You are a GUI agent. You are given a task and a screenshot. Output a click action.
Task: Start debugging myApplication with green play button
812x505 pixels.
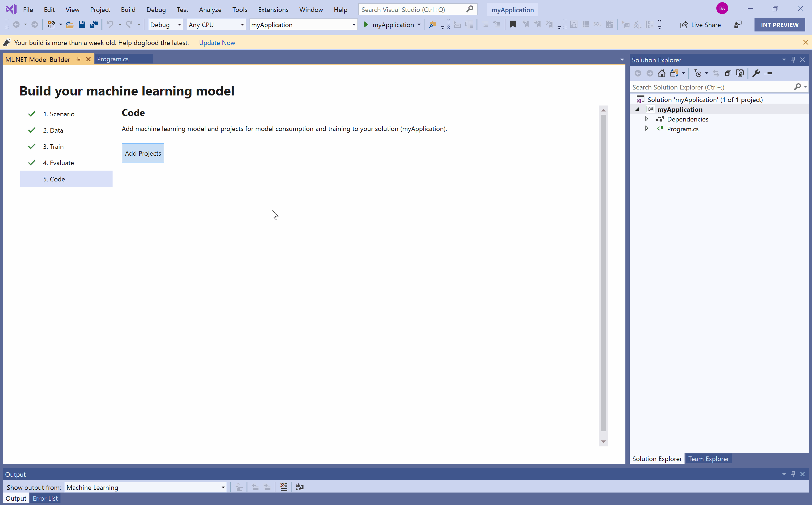tap(366, 24)
